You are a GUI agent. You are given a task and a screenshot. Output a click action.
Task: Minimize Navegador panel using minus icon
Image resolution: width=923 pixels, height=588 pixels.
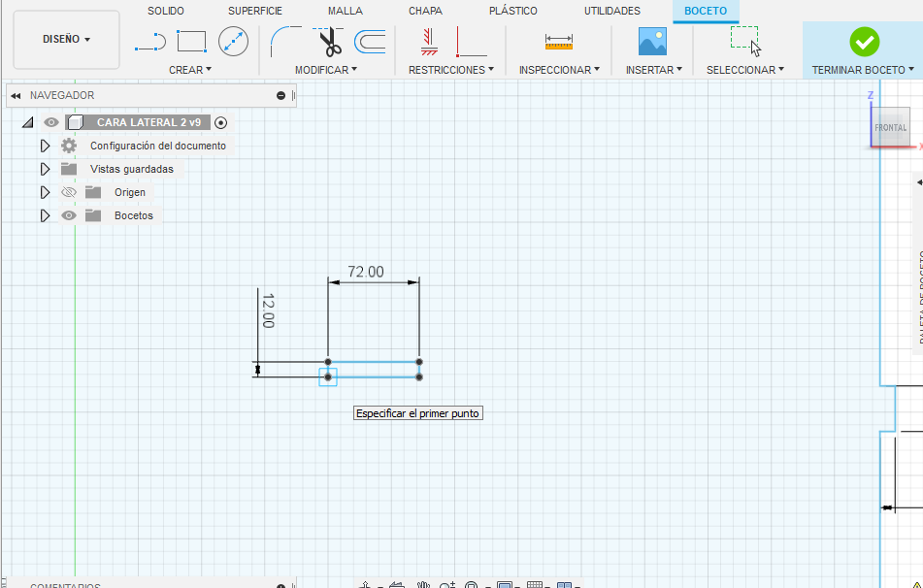coord(280,95)
